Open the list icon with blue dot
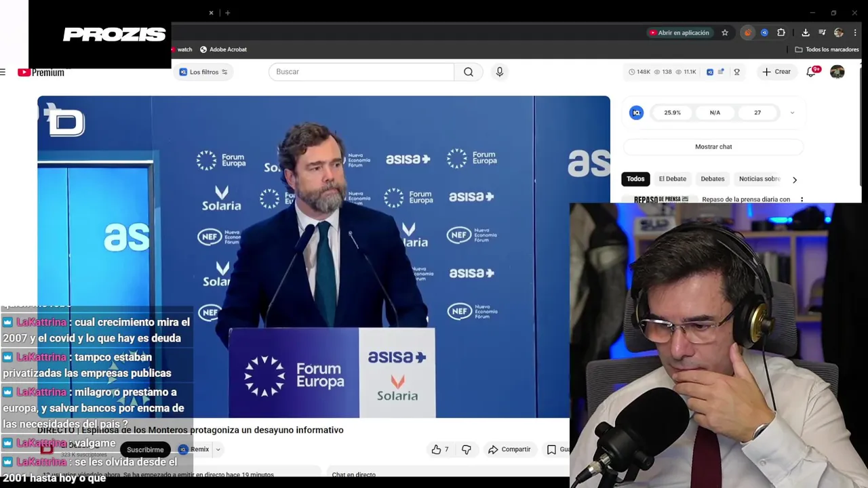This screenshot has height=488, width=868. [721, 72]
